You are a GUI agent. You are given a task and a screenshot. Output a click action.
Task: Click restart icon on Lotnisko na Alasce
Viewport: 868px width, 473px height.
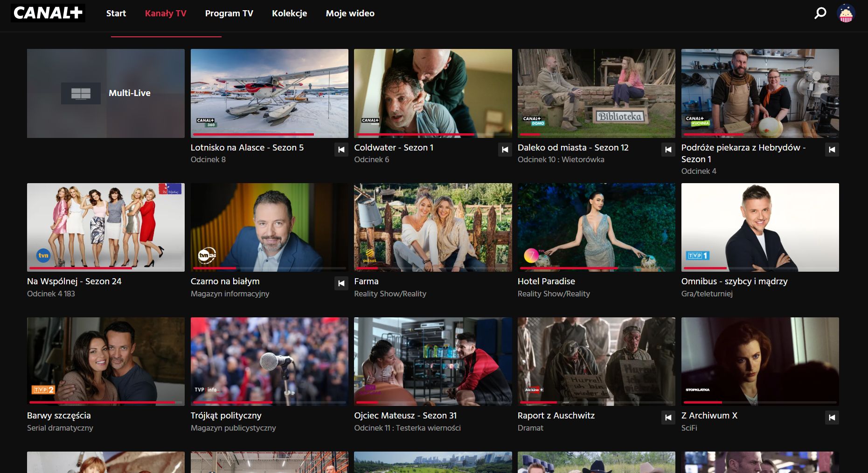click(341, 150)
